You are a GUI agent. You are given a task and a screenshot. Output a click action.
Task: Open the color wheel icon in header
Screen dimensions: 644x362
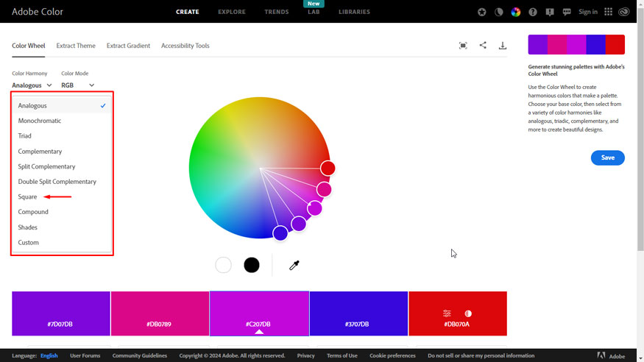(x=515, y=12)
